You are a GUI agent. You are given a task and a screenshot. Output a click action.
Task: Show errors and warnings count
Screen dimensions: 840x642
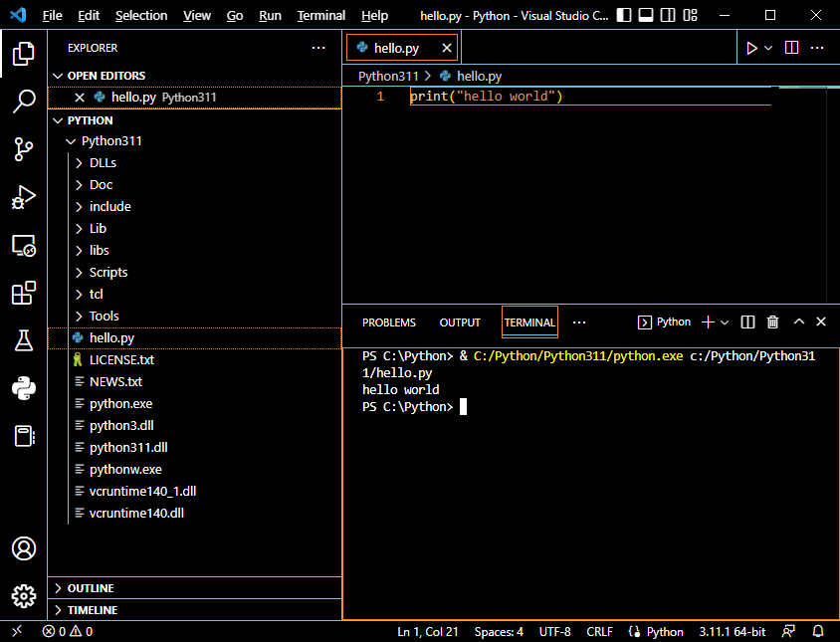[x=68, y=631]
